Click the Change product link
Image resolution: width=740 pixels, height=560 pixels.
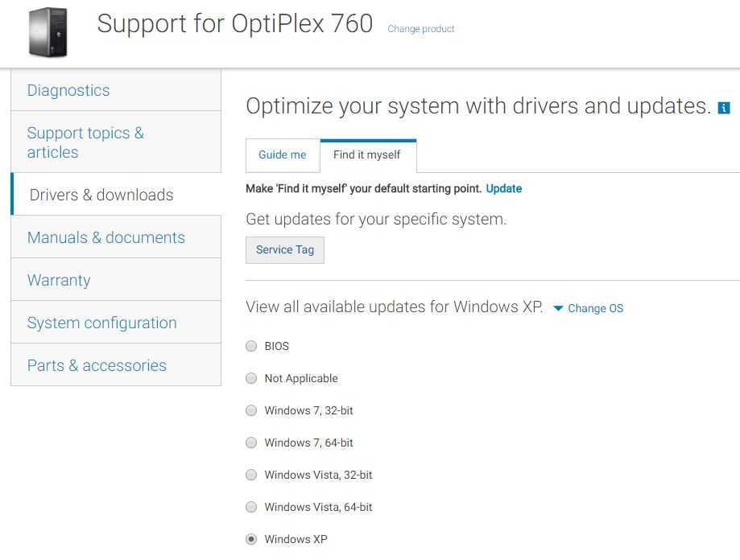pos(421,29)
